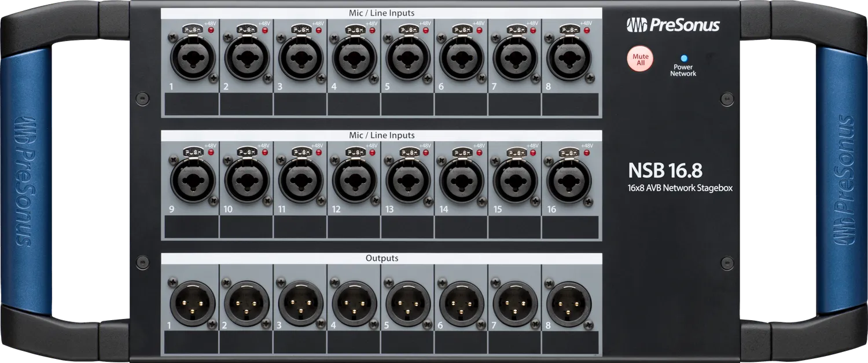Viewport: 868px width, 363px height.
Task: Click the combo jack for input 2
Action: click(x=247, y=57)
